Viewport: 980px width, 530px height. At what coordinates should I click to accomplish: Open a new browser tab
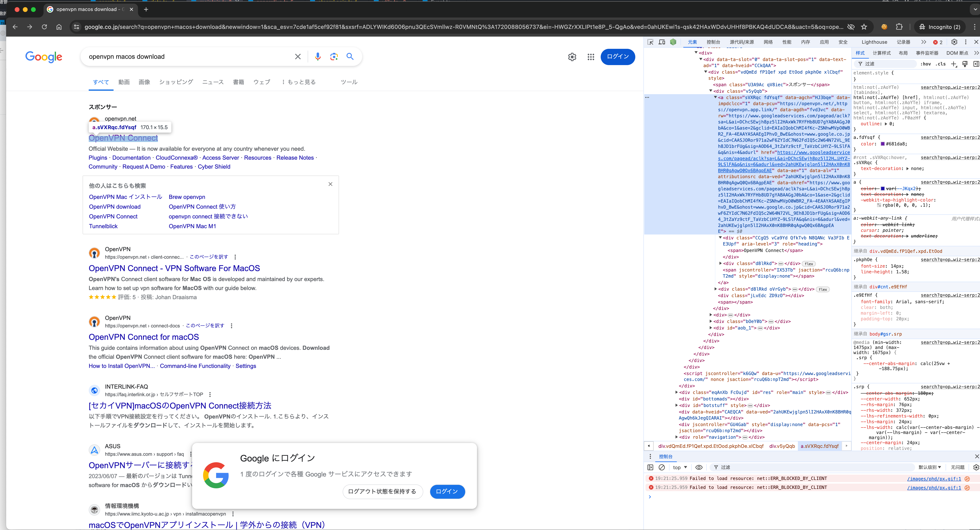[146, 10]
